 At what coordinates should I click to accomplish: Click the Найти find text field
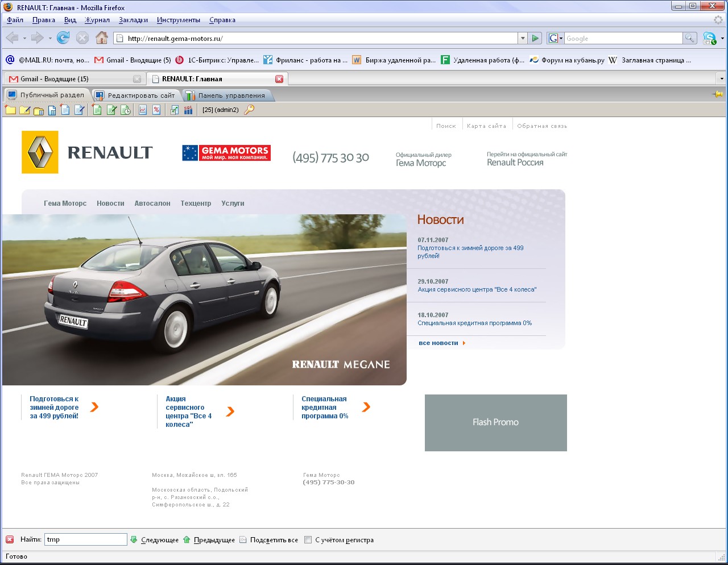pyautogui.click(x=86, y=539)
